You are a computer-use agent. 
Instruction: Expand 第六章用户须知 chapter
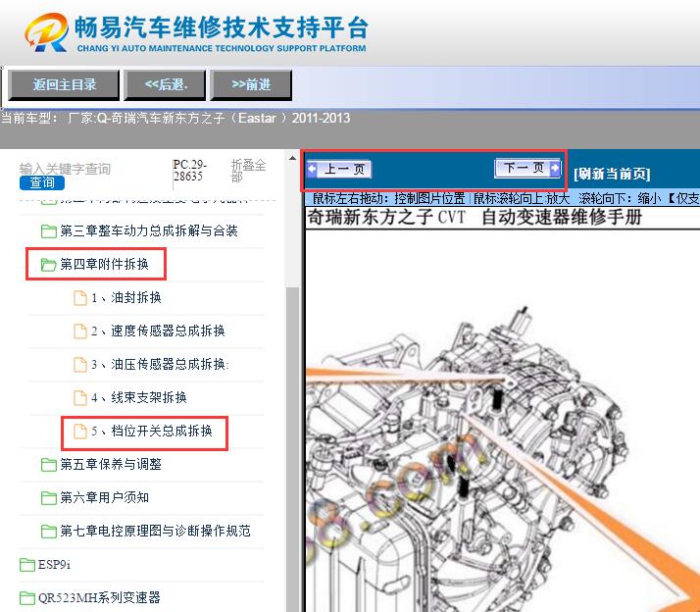coord(104,497)
